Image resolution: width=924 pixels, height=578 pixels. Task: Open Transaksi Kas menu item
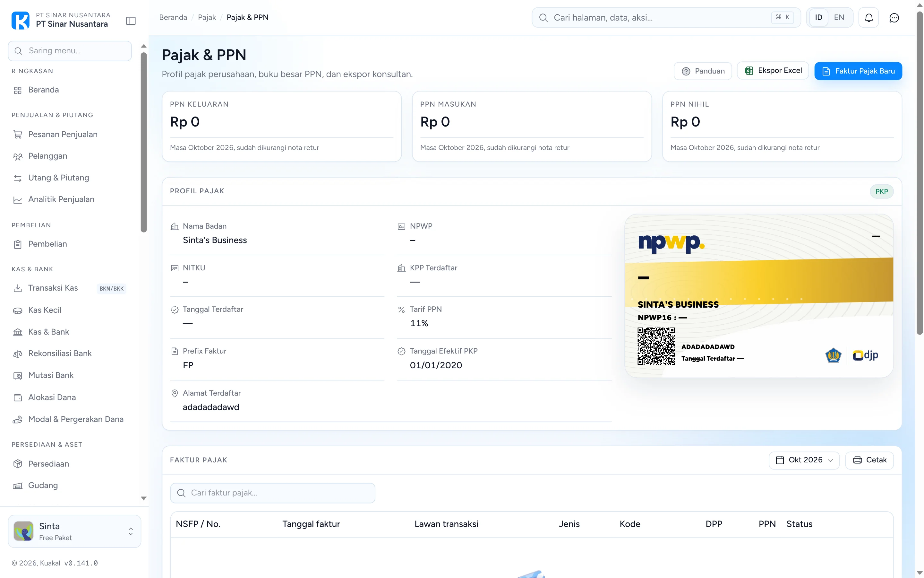tap(70, 288)
